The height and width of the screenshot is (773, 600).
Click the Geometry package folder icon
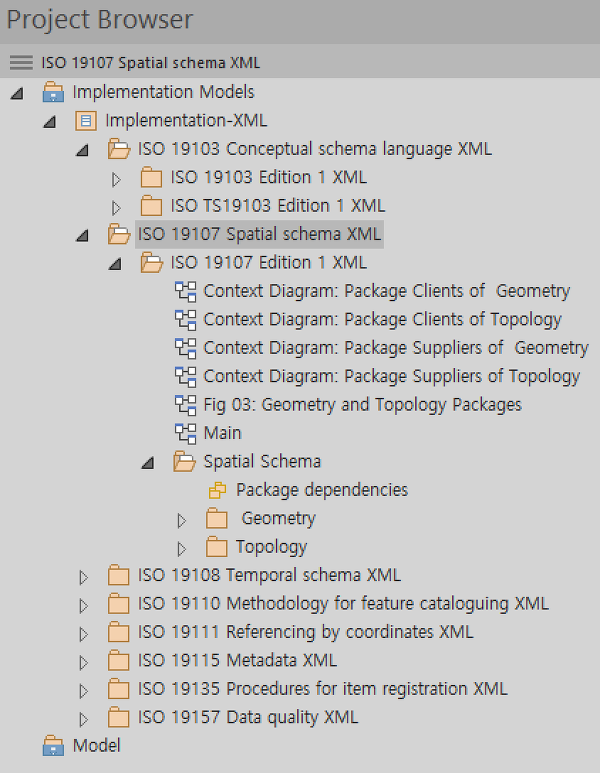coord(217,519)
